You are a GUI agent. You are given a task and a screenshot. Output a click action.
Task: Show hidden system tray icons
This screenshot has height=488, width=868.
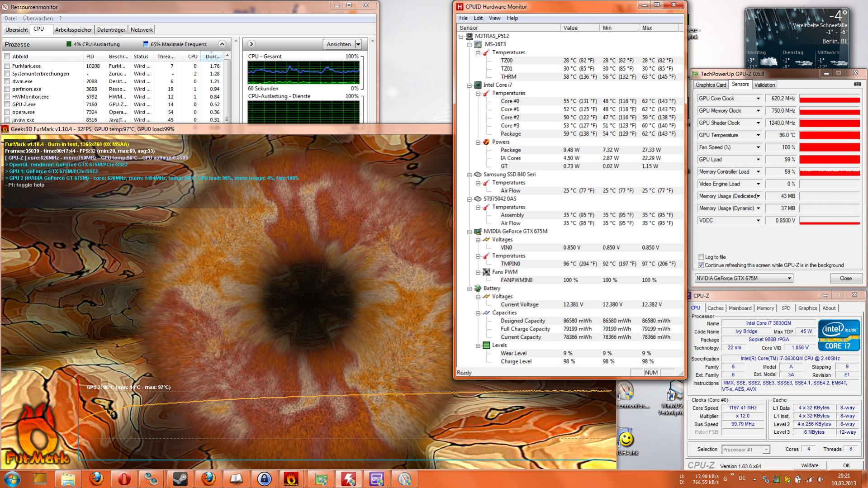pos(754,479)
